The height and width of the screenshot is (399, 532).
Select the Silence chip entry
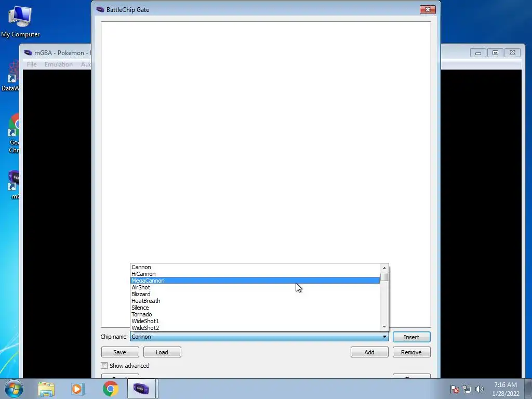(x=255, y=308)
